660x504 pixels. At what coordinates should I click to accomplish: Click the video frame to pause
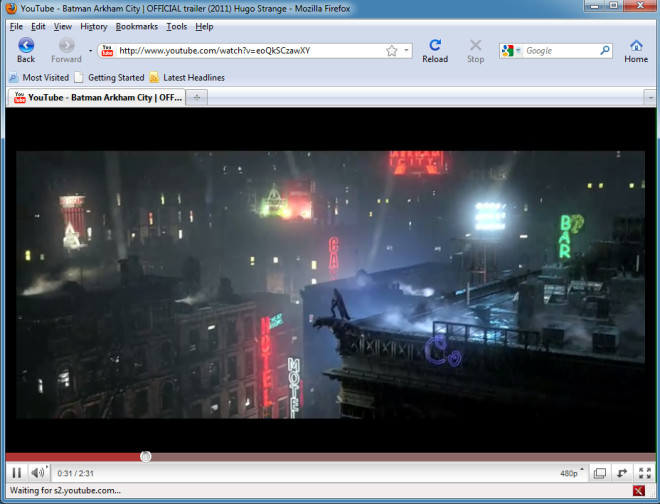[x=330, y=284]
